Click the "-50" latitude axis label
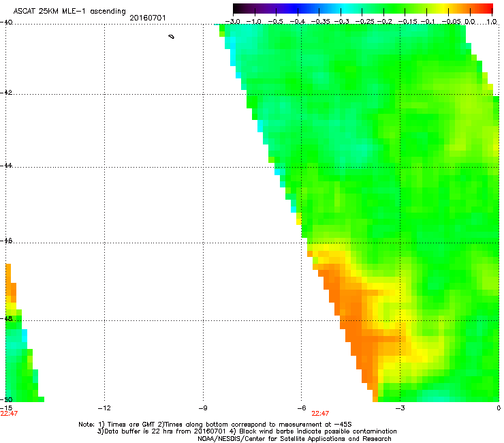Viewport: 504px width, 443px height. tap(6, 399)
